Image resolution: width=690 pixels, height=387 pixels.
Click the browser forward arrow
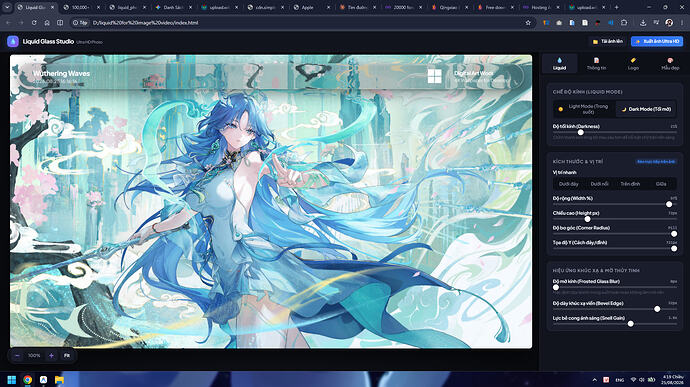coord(21,22)
